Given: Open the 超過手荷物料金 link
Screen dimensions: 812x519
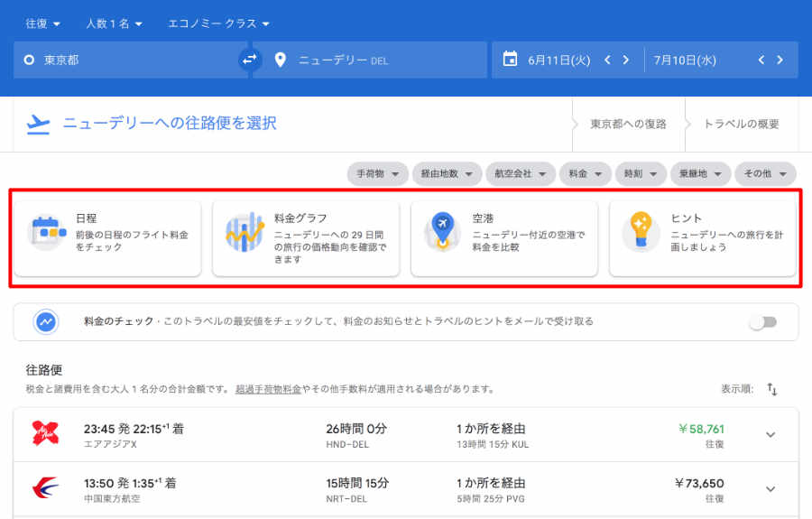Looking at the screenshot, I should 268,389.
